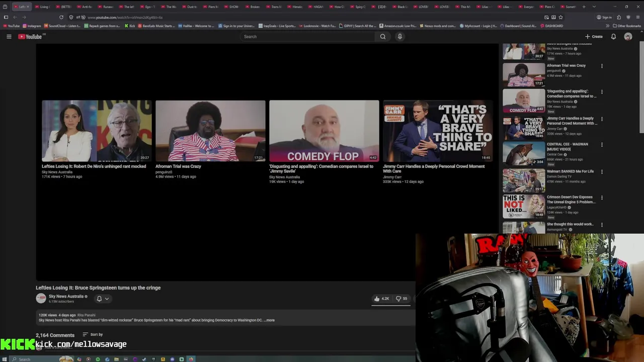
Task: Open the browser tab list dropdown arrow
Action: [594, 7]
